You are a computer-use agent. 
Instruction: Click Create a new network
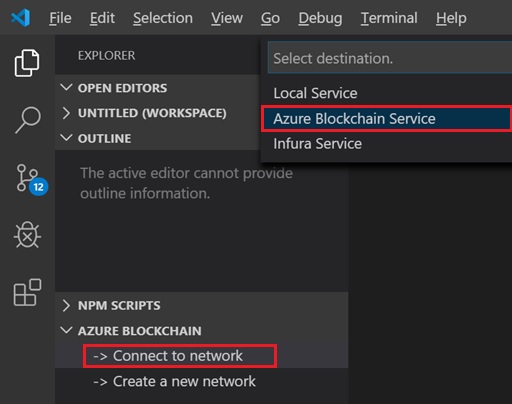[x=174, y=381]
